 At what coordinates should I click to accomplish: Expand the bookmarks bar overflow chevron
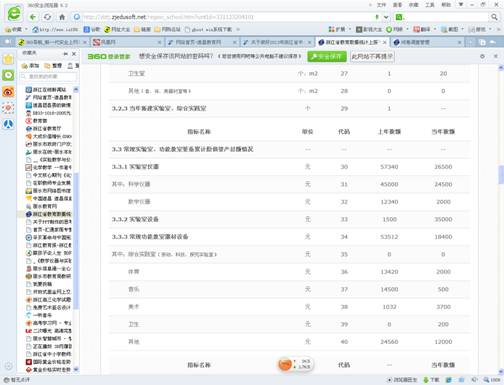(238, 29)
